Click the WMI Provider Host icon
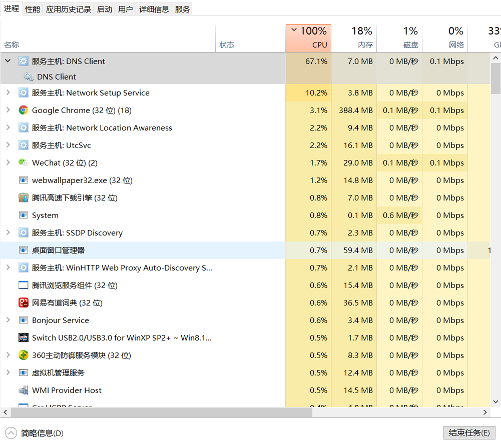The width and height of the screenshot is (501, 448). tap(24, 390)
